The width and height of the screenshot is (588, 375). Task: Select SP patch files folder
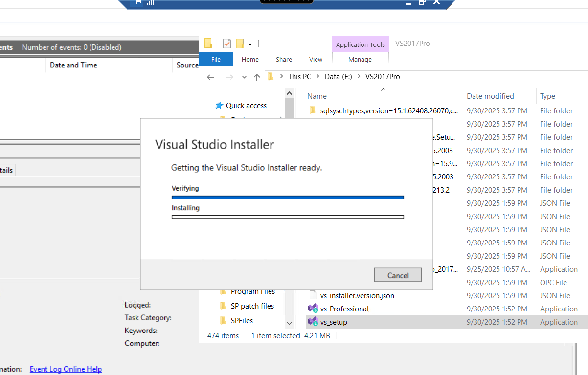pos(252,306)
